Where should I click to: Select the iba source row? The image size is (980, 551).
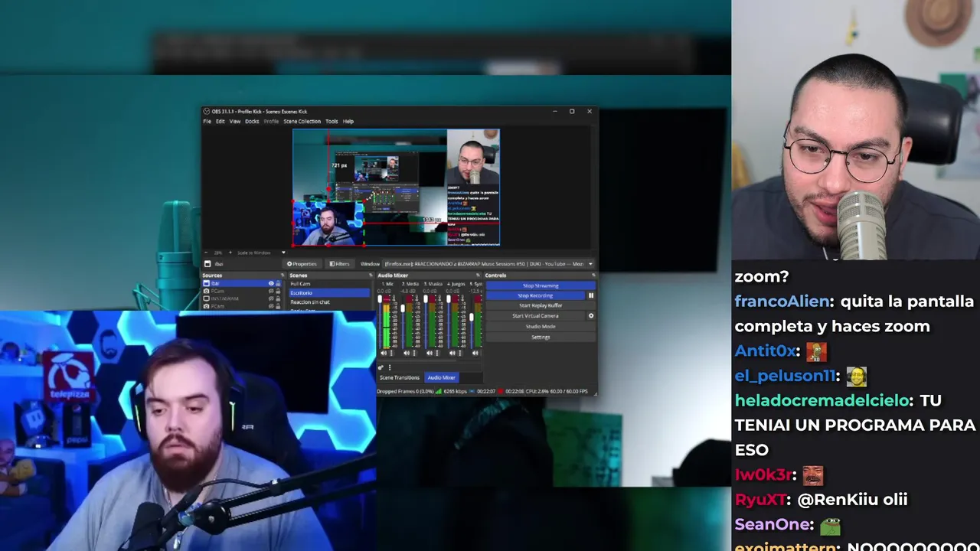tap(242, 283)
